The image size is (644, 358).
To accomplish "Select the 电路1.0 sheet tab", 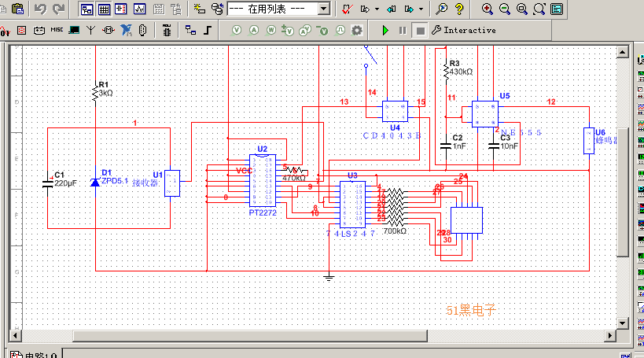I will pyautogui.click(x=34, y=354).
